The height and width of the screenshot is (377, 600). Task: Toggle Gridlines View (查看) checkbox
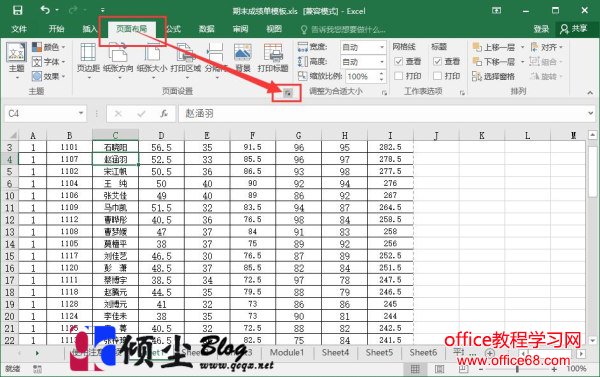398,61
